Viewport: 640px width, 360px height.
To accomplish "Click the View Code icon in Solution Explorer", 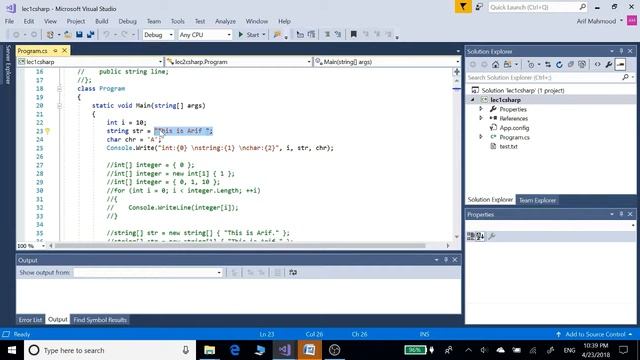I will point(598,64).
